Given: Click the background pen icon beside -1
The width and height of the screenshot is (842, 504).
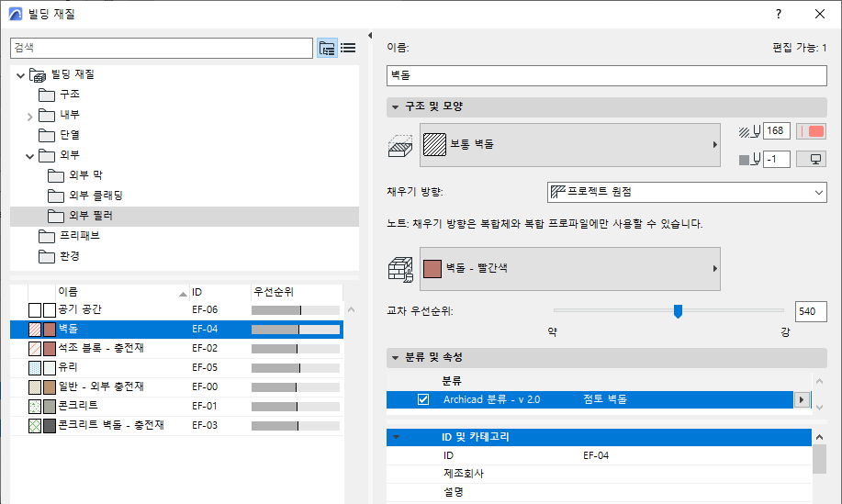Looking at the screenshot, I should (749, 160).
